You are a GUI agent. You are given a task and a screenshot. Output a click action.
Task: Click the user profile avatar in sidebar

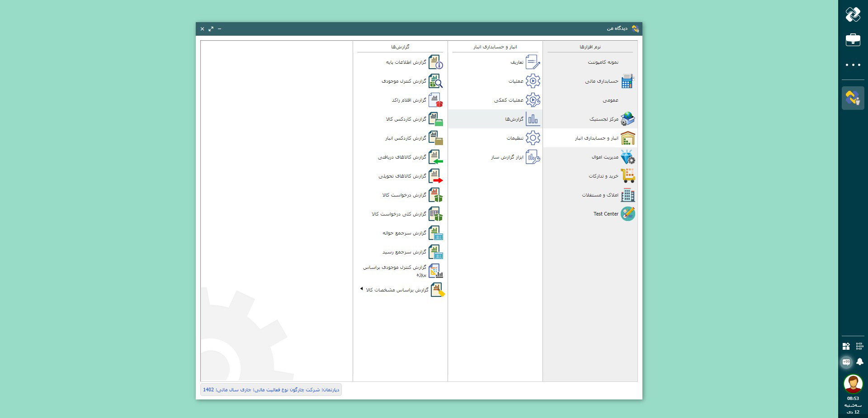click(x=853, y=384)
